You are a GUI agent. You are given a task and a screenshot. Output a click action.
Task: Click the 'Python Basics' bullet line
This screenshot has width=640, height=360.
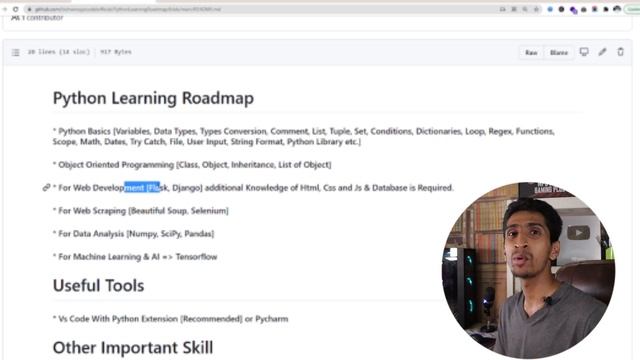304,136
